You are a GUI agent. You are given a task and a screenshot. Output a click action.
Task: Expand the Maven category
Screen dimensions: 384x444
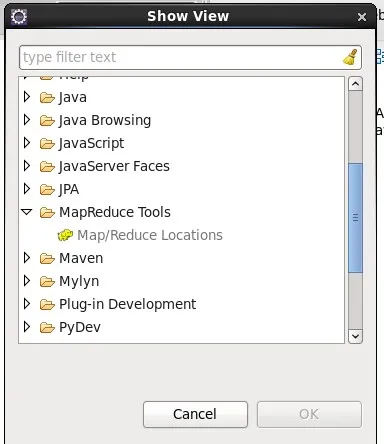tap(27, 258)
